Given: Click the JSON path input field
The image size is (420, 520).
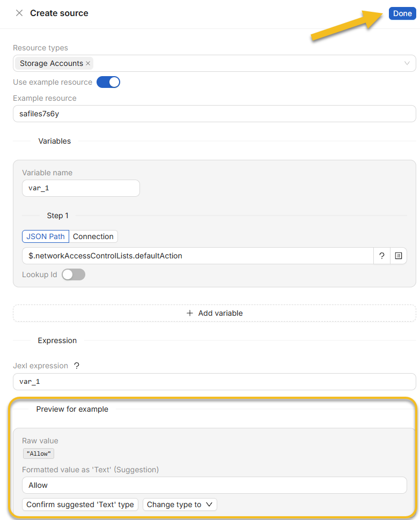Looking at the screenshot, I should coord(198,256).
